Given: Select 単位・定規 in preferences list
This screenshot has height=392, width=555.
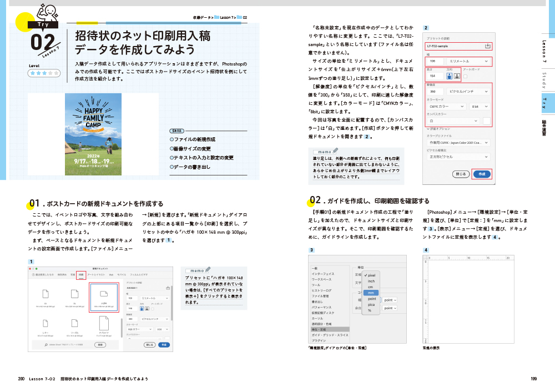Looking at the screenshot, I should pos(330,329).
